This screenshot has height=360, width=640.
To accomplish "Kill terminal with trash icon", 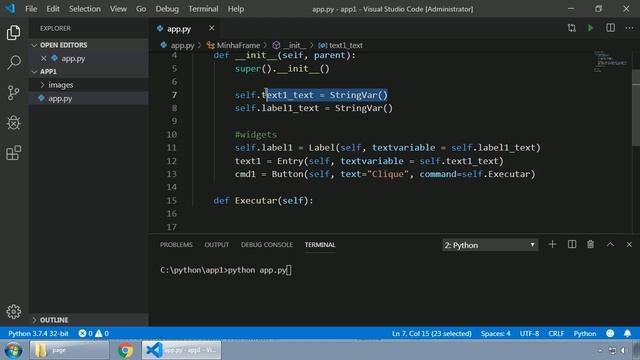I will pyautogui.click(x=590, y=244).
